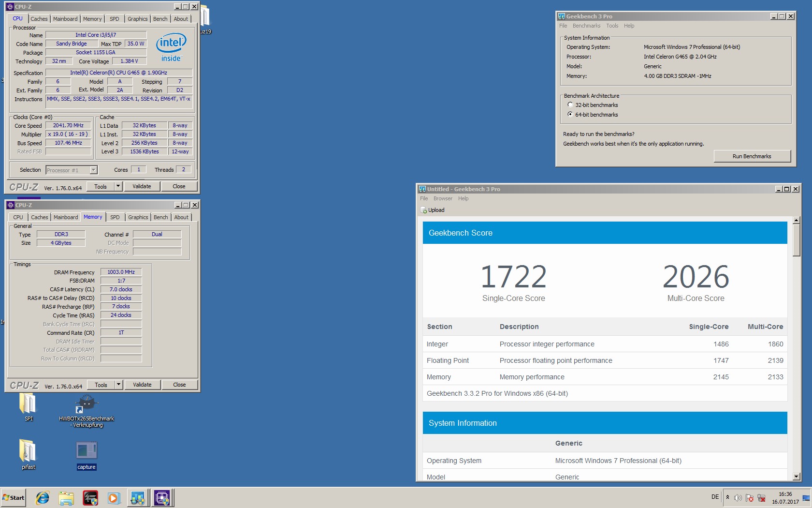Click scroll up arrow in Geekbench results
Screen dimensions: 812x508
click(x=797, y=221)
